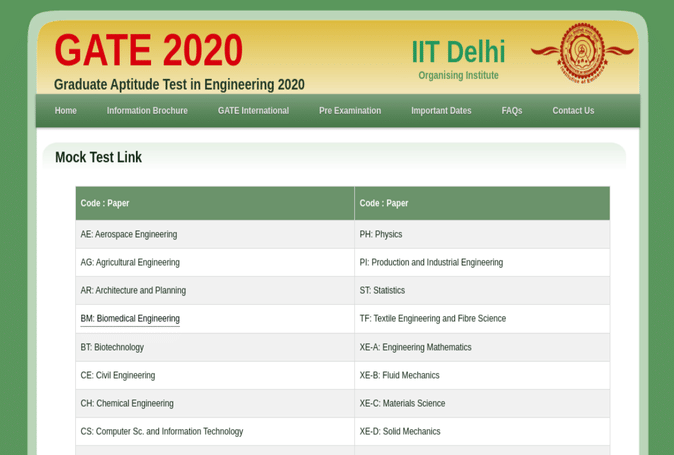The width and height of the screenshot is (674, 455).
Task: Open Important Dates navigation item
Action: (x=441, y=111)
